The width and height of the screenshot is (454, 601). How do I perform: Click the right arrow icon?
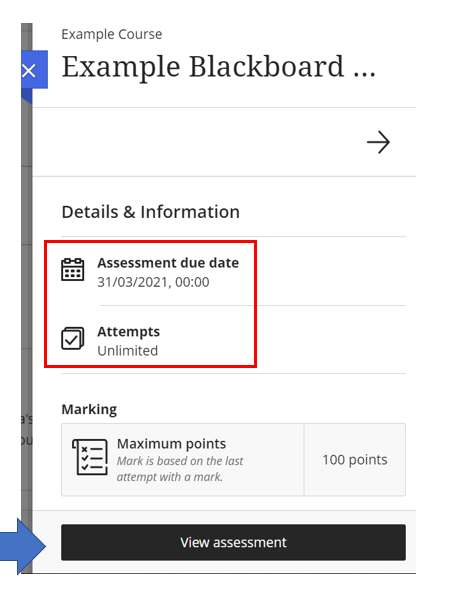378,142
